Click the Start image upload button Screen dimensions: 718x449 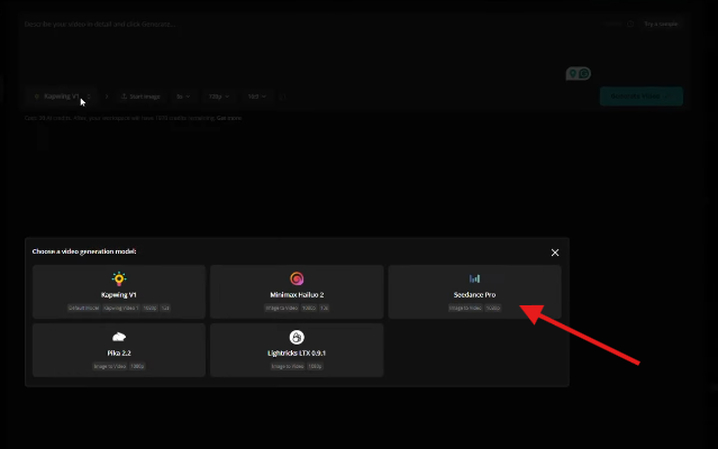pyautogui.click(x=141, y=97)
